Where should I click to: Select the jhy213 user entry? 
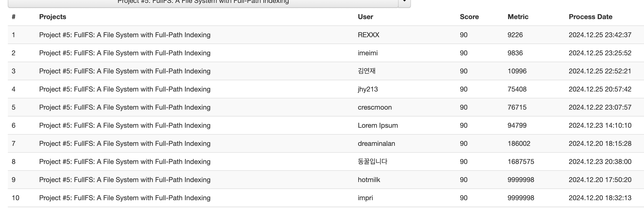[x=367, y=89]
